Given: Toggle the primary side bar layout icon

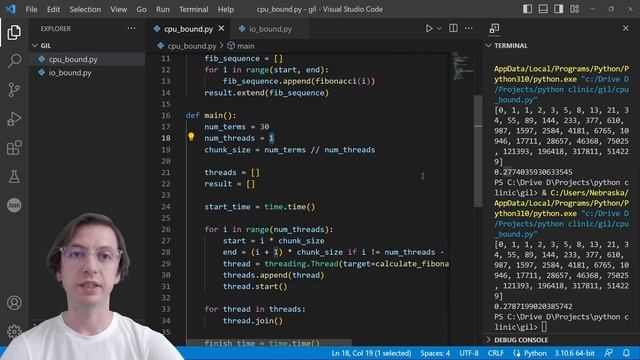Looking at the screenshot, I should point(527,9).
